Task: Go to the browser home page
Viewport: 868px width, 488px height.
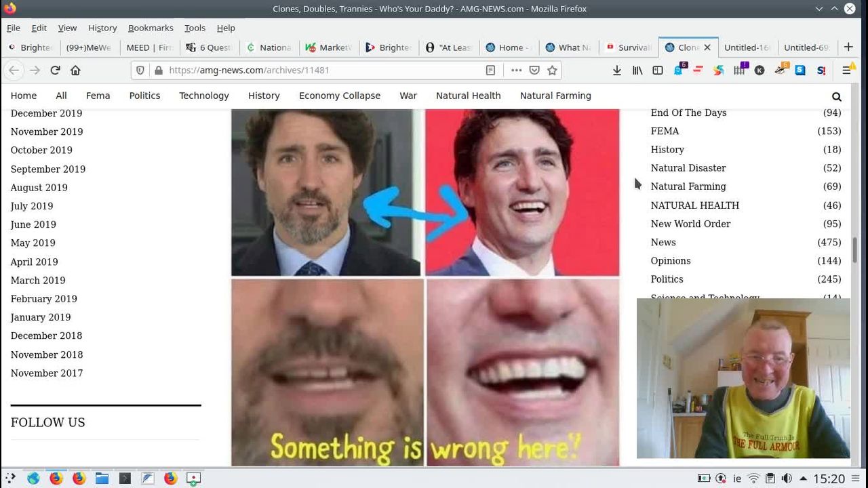Action: point(75,70)
